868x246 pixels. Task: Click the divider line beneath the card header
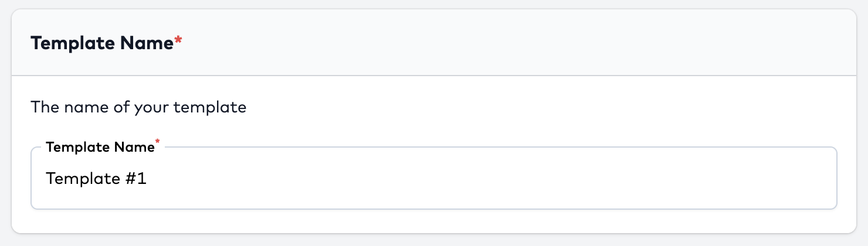pos(434,76)
